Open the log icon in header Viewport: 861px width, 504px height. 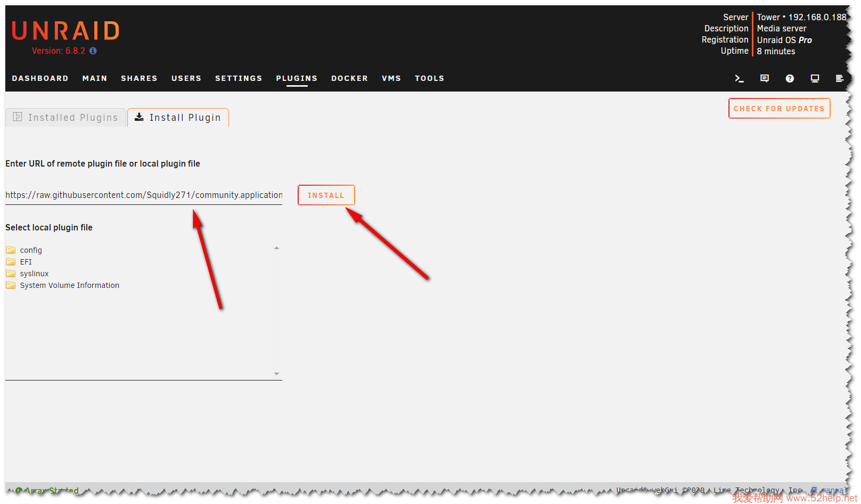tap(839, 78)
